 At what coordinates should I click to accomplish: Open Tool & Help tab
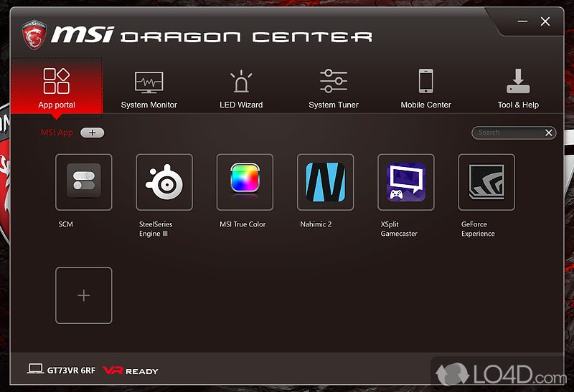518,90
